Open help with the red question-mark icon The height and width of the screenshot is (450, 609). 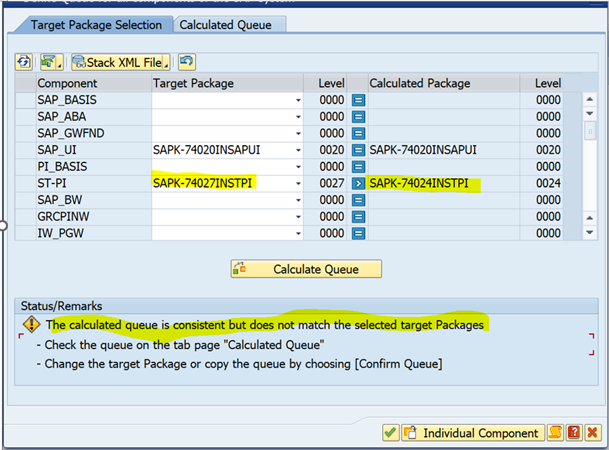tap(574, 433)
